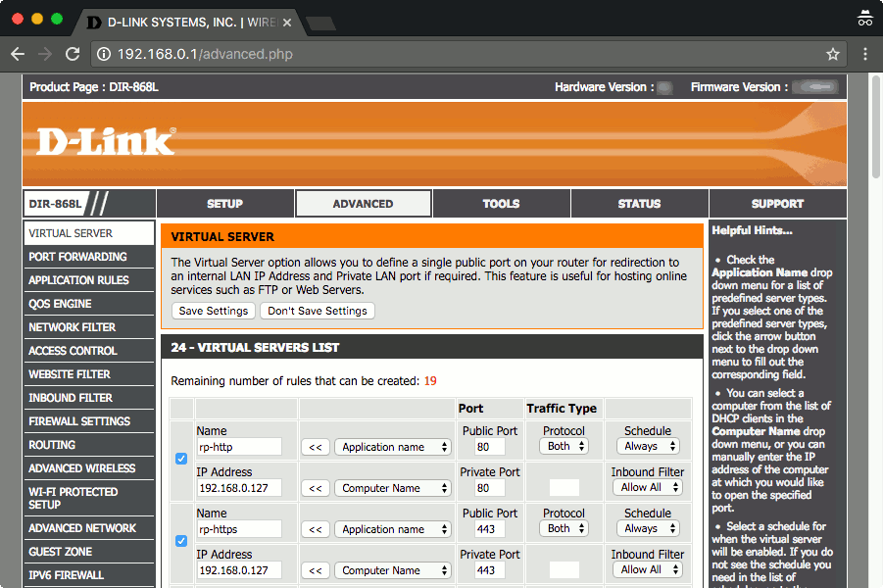Go to GUEST ZONE page
883x588 pixels.
(x=89, y=552)
